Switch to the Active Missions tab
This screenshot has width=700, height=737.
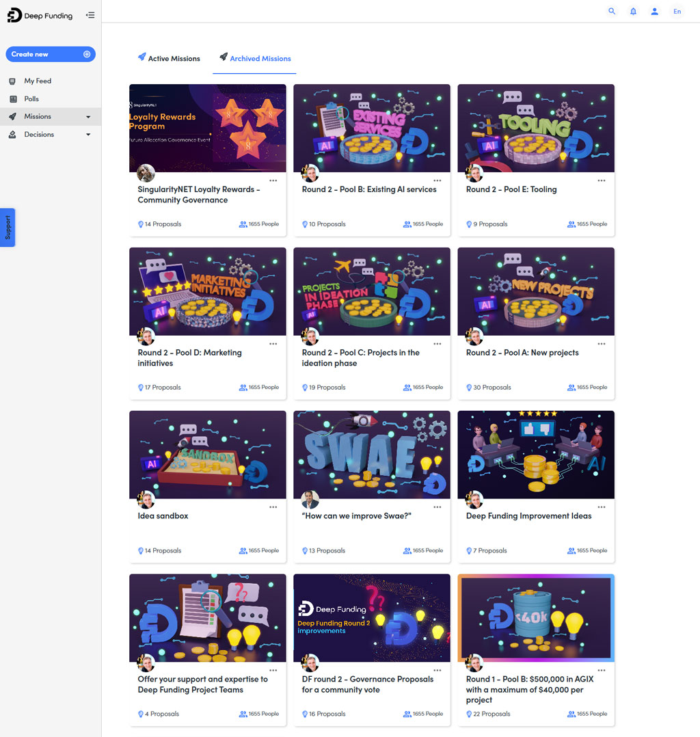click(x=169, y=58)
